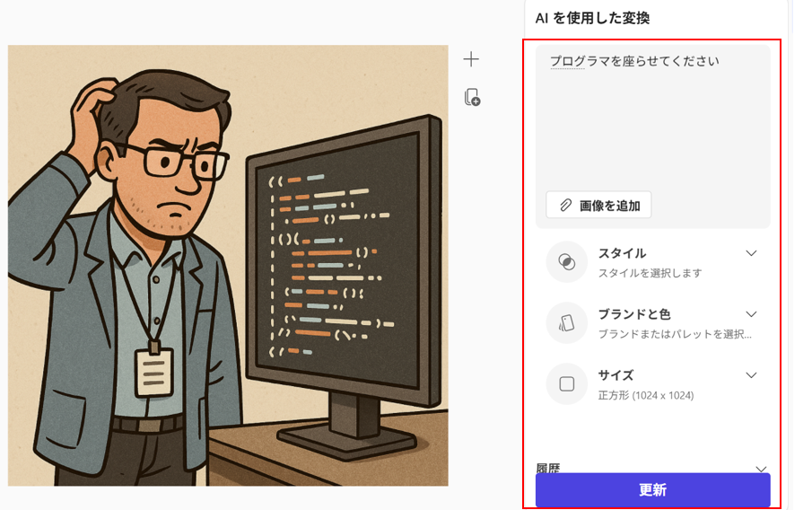
Task: Click the plus icon beside the image
Action: (x=471, y=59)
